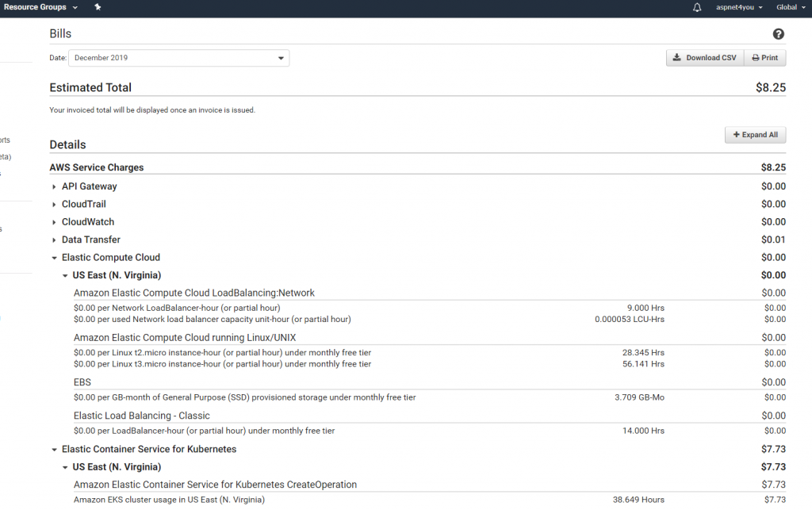The image size is (812, 510).
Task: Select the 28.345 Hrs t2.micro usage
Action: [643, 353]
